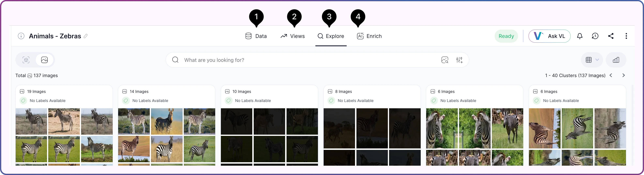Viewport: 644px width, 175px height.
Task: Click the Ready status badge
Action: pos(506,36)
